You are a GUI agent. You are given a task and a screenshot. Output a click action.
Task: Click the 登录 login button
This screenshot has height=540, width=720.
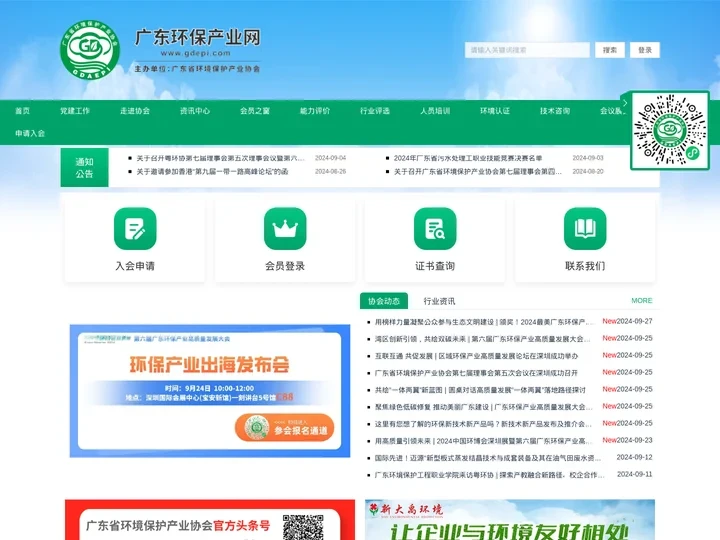click(645, 50)
